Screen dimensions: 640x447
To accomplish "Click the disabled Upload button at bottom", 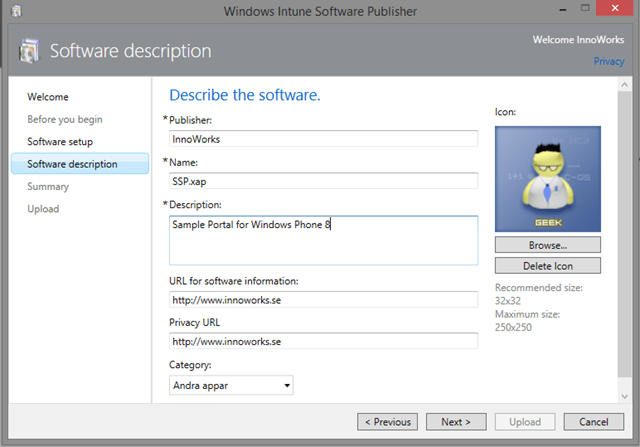I will pos(525,422).
